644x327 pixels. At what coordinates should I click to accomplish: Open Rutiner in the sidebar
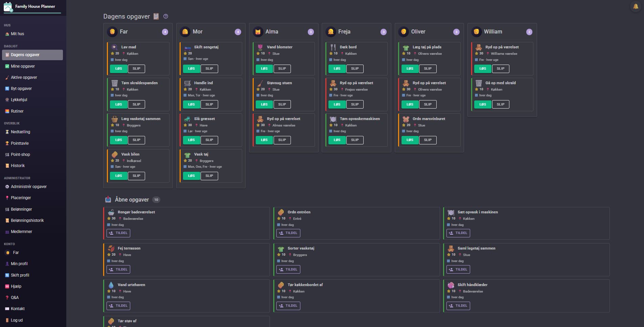[x=32, y=111]
